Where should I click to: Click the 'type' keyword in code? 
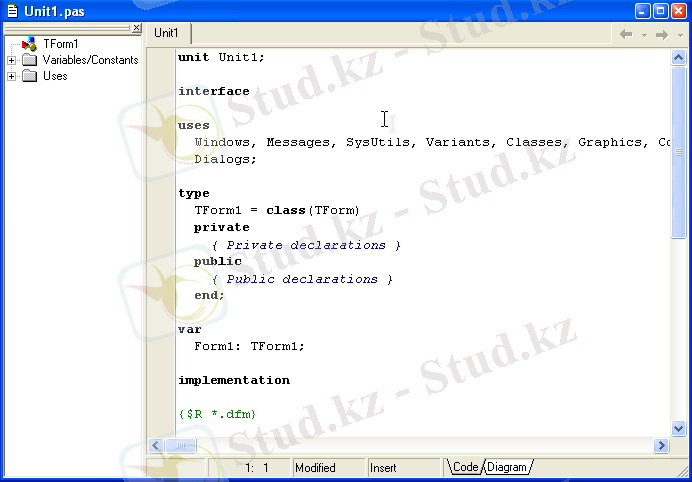(194, 193)
